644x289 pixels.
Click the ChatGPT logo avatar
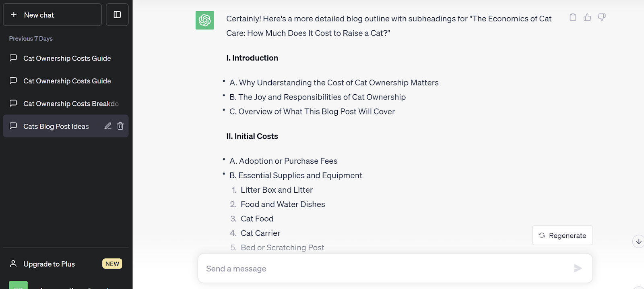[x=205, y=20]
